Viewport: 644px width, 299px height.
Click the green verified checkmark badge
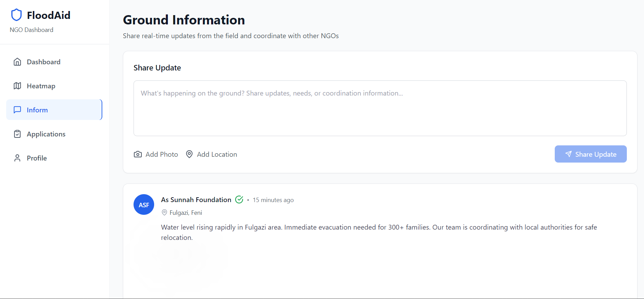[x=239, y=200]
